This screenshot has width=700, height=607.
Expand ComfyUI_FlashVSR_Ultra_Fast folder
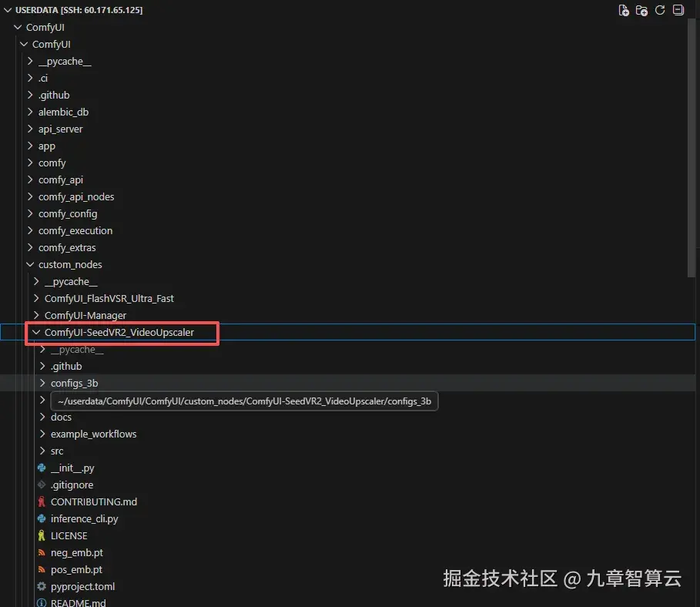36,298
